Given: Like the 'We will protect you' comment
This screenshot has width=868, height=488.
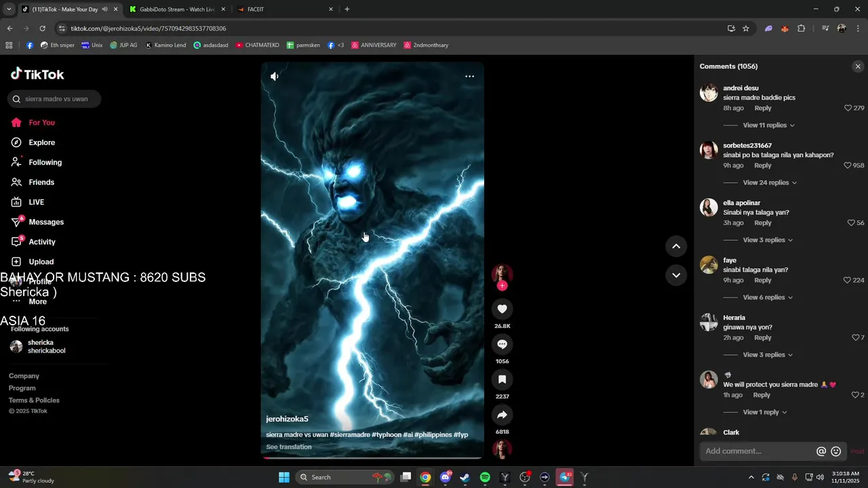Looking at the screenshot, I should pyautogui.click(x=855, y=395).
